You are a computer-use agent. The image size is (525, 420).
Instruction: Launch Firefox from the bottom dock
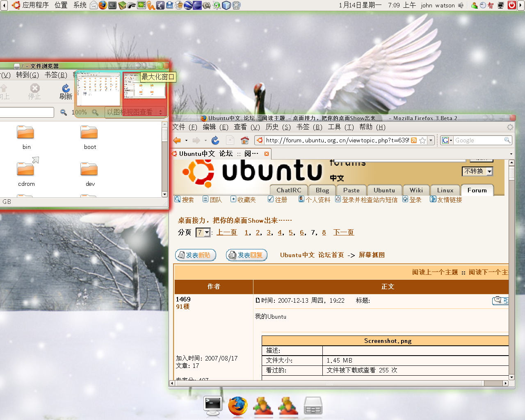238,406
